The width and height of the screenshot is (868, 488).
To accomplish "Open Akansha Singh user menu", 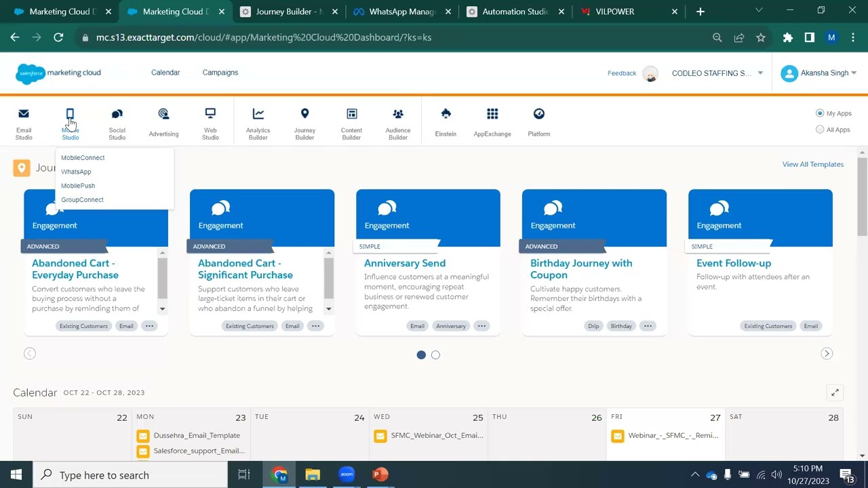I will (x=818, y=73).
